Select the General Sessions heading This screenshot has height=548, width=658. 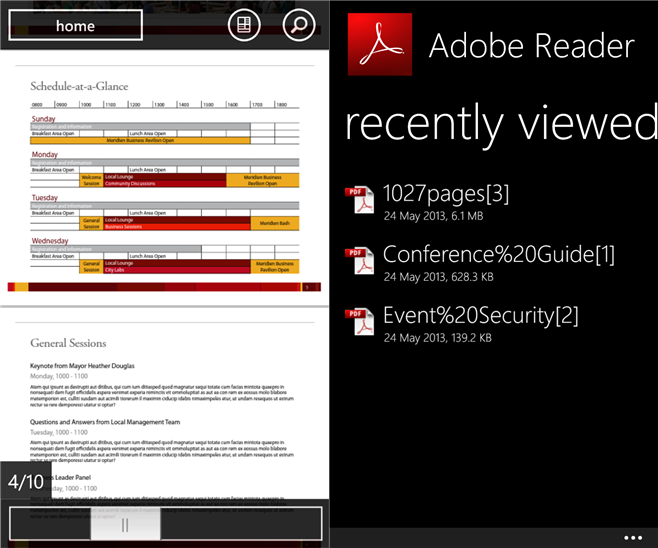pos(68,343)
